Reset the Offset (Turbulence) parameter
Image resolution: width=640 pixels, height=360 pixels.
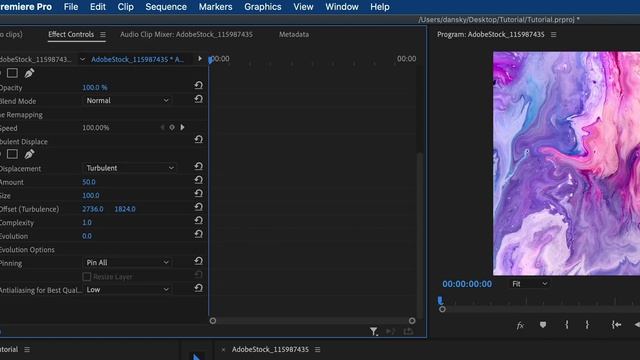[x=198, y=207]
